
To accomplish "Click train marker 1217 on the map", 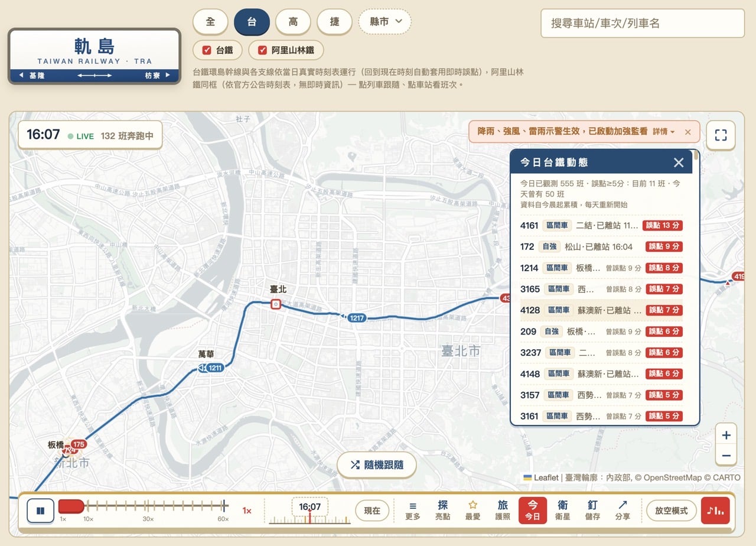I will (356, 318).
